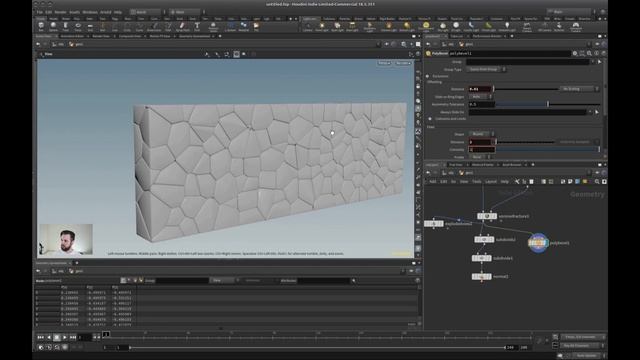Select the Sphere shelf tool
Image resolution: width=640 pixels, height=360 pixels.
[53, 27]
